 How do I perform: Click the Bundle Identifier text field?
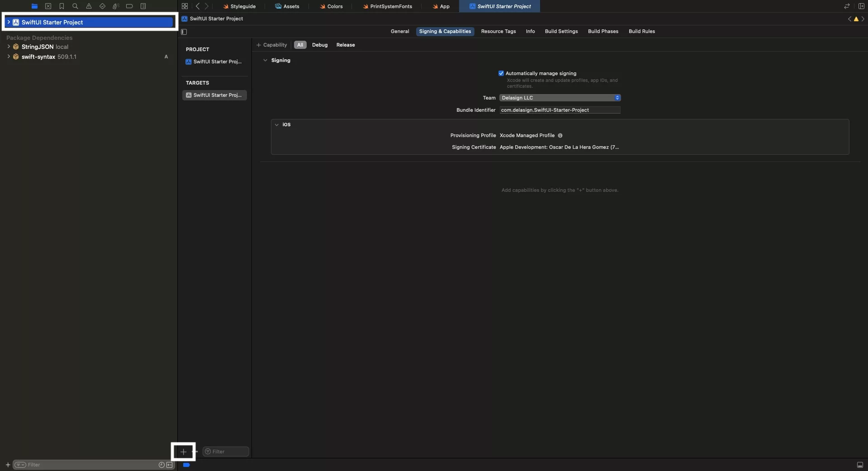[x=560, y=110]
